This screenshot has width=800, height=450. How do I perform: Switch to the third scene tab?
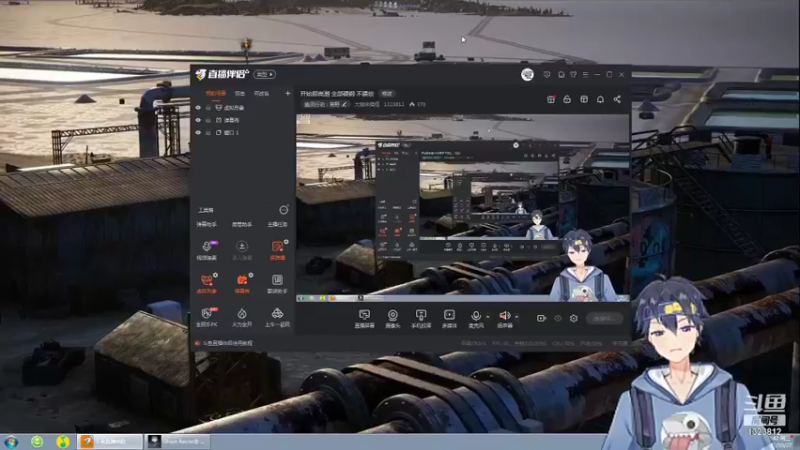coord(261,93)
